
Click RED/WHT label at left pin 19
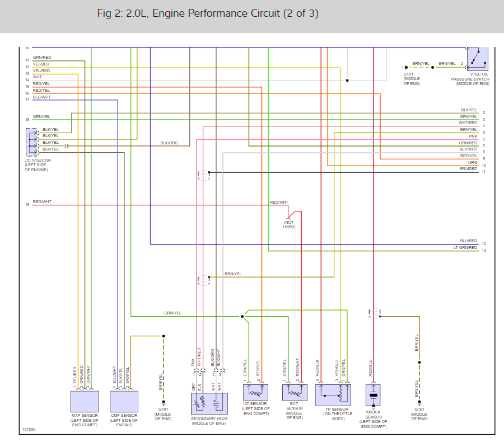click(42, 201)
